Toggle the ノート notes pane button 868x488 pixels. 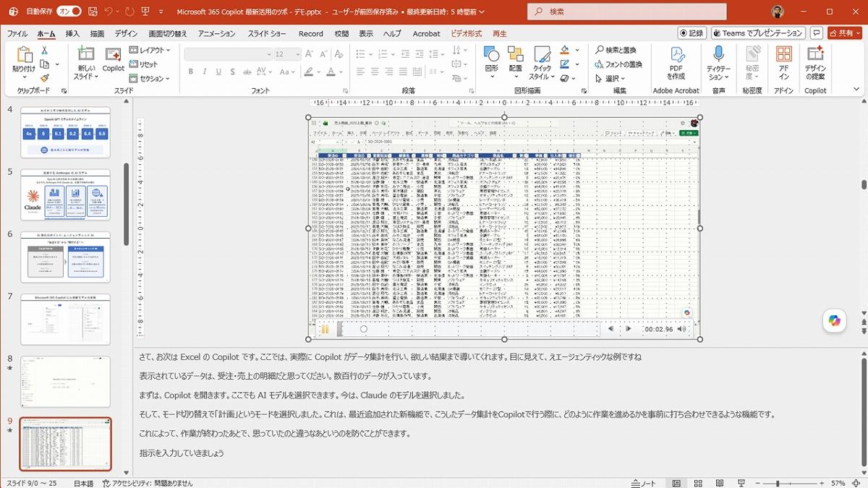pyautogui.click(x=643, y=483)
